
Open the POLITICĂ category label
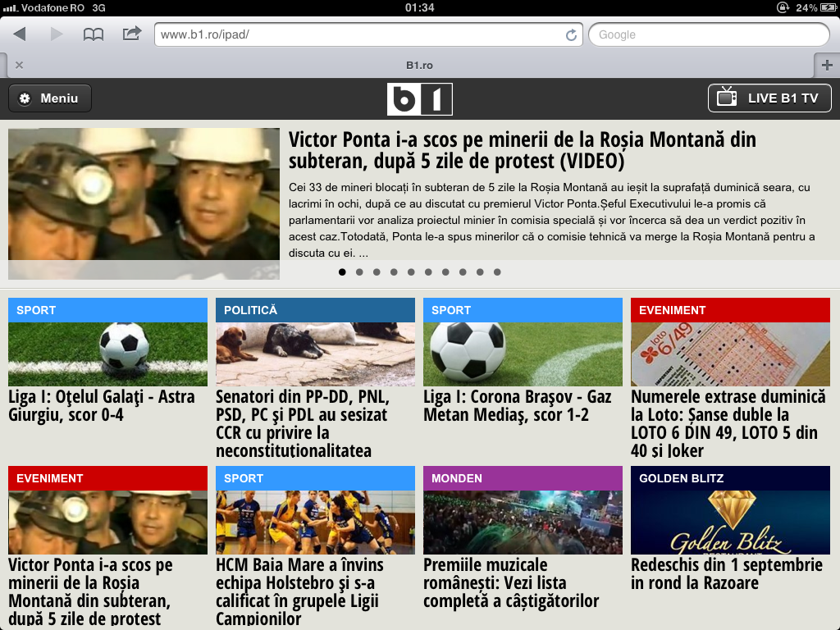[315, 310]
